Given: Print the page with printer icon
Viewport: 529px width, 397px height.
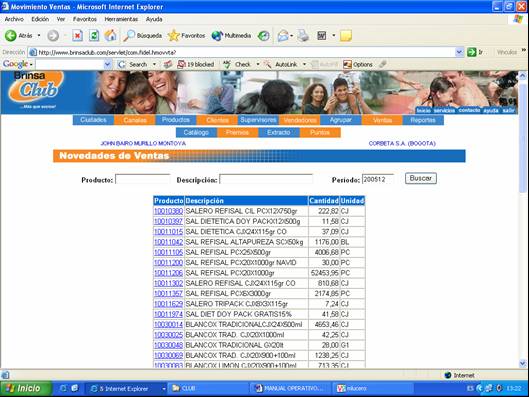Looking at the screenshot, I should (303, 35).
